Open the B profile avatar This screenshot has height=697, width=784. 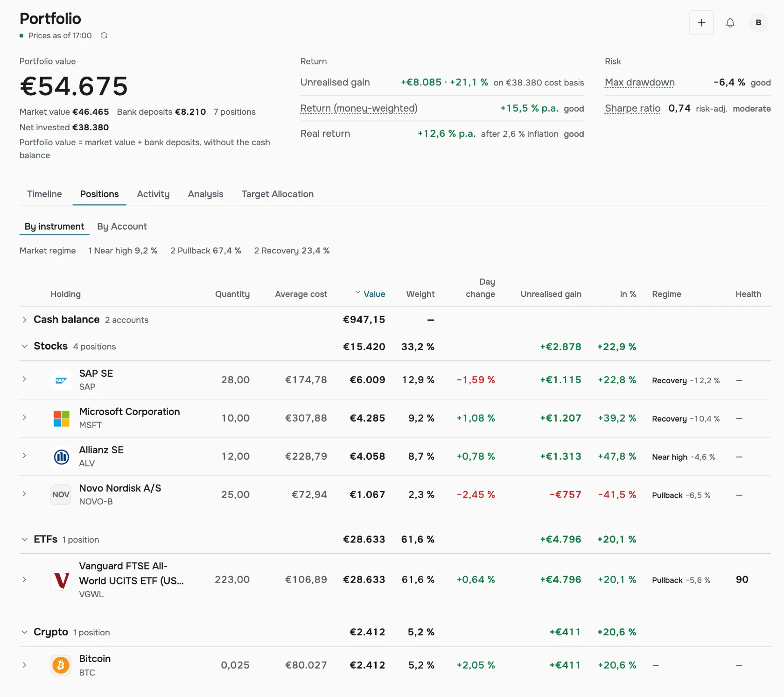pos(758,22)
